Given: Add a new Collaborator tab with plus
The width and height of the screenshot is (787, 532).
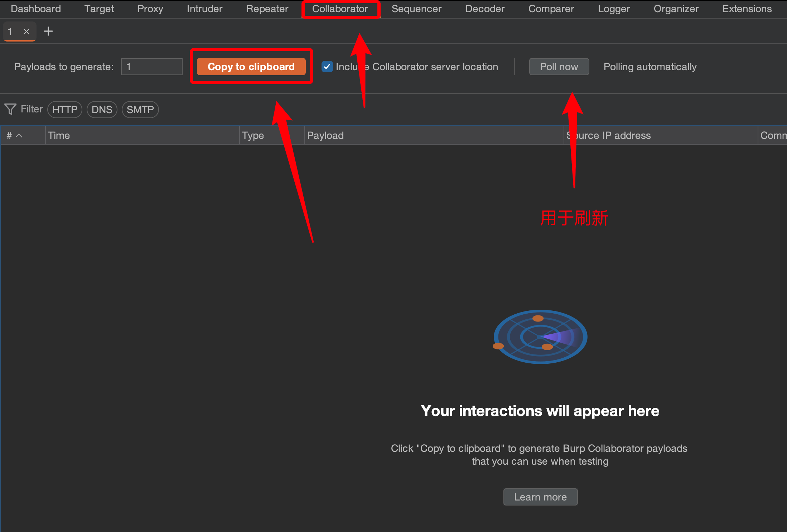Looking at the screenshot, I should pyautogui.click(x=48, y=32).
